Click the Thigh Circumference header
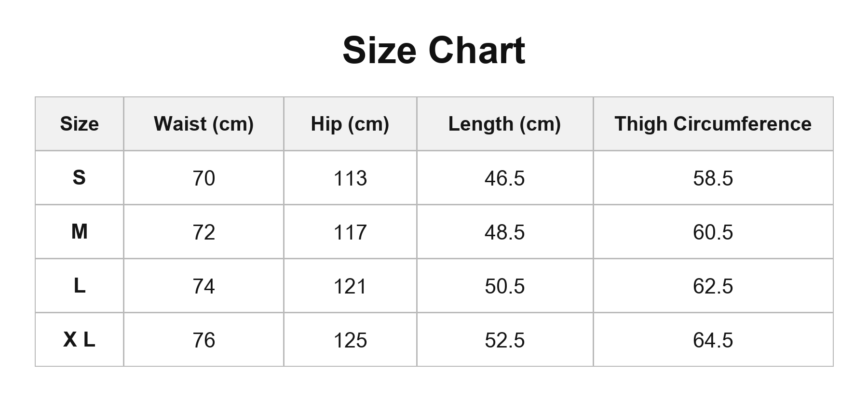The image size is (868, 401). [713, 124]
